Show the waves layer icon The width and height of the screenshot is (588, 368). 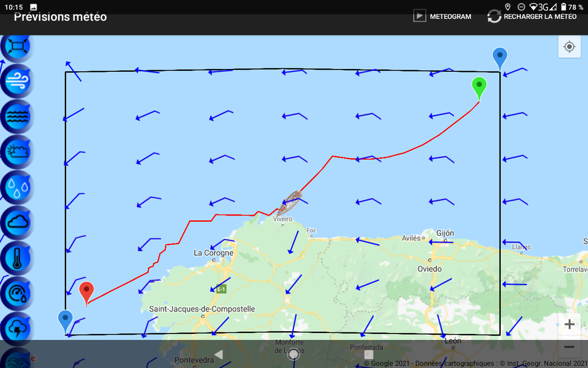coord(17,116)
